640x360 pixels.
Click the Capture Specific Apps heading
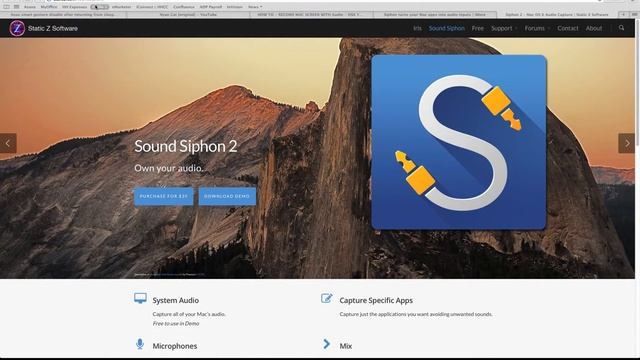pyautogui.click(x=376, y=300)
